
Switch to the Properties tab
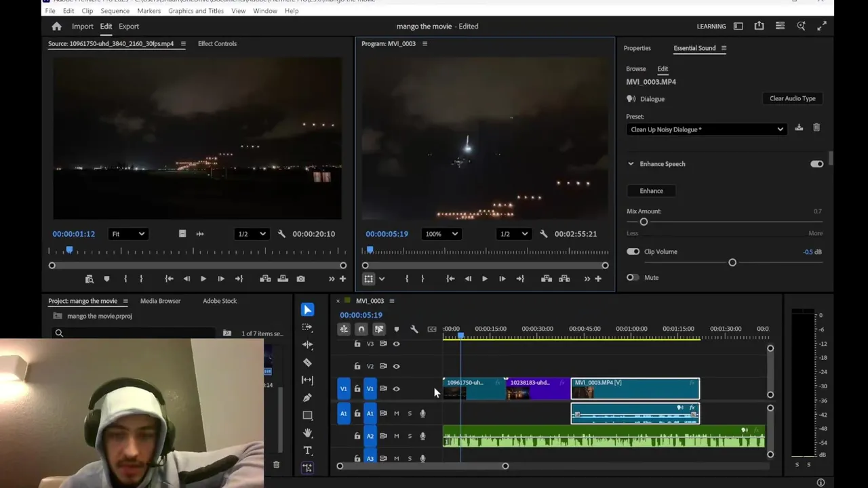(x=637, y=48)
